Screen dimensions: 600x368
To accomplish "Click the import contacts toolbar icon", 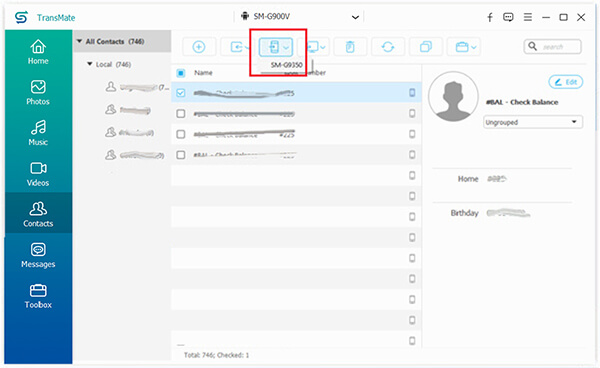I will [x=237, y=47].
